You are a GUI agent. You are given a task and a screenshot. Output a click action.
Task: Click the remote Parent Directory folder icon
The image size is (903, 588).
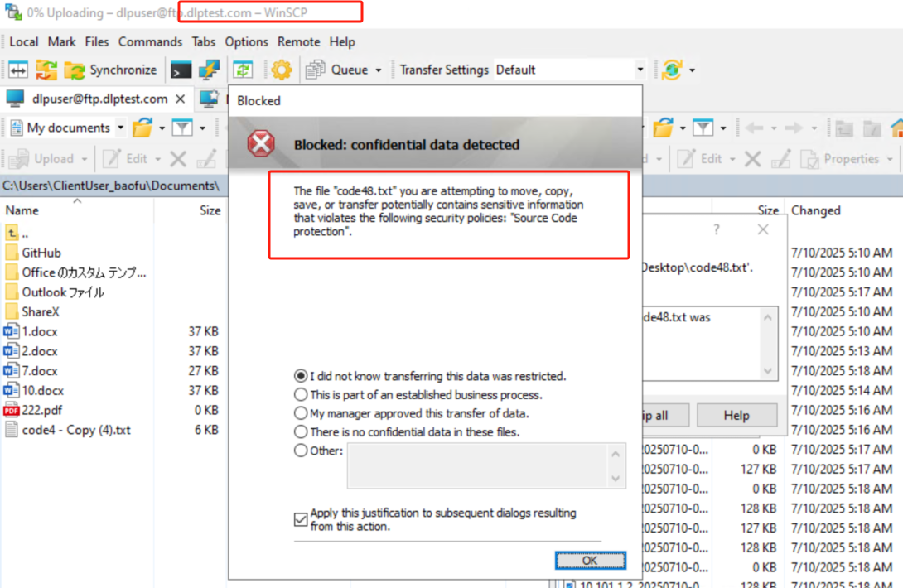click(x=844, y=128)
